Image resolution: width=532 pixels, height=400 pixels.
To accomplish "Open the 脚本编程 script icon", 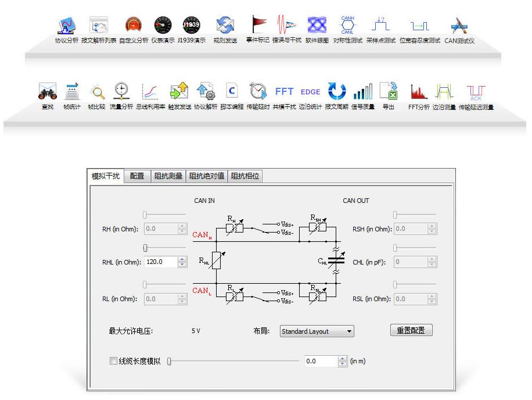I will tap(231, 92).
